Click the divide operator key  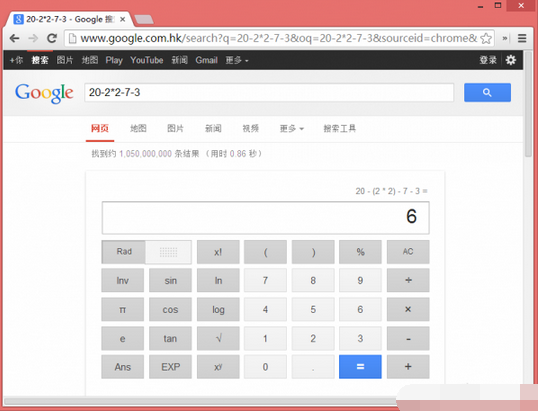(x=408, y=280)
